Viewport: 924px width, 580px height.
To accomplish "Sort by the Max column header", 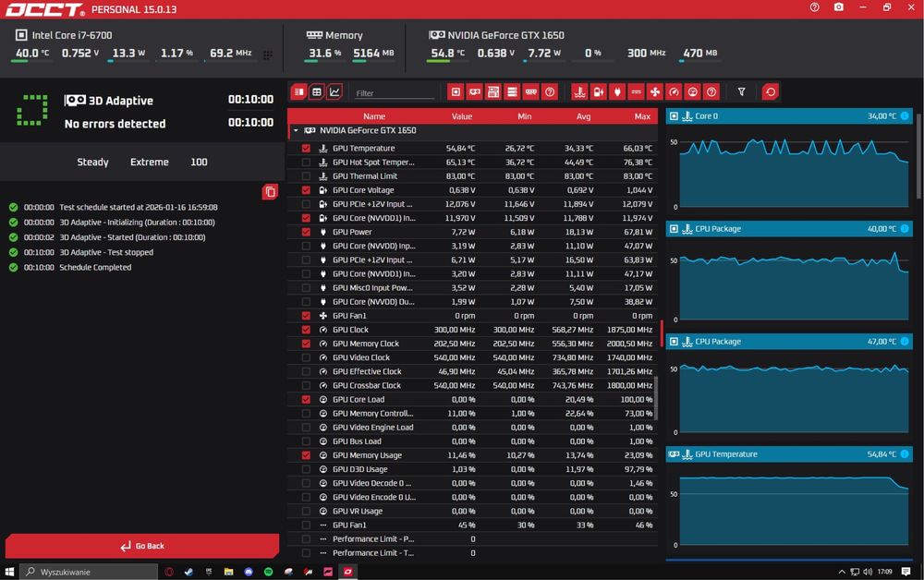I will 642,116.
